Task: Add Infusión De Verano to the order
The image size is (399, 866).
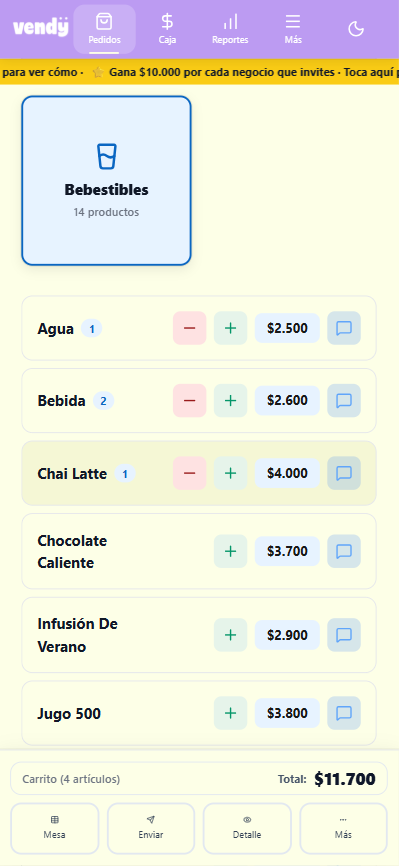Action: 230,635
